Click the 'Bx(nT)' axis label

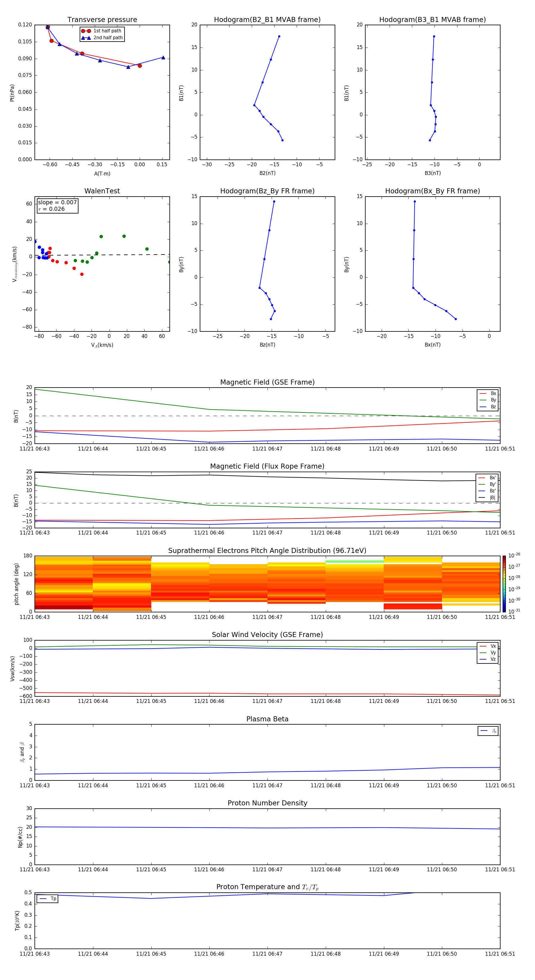tap(432, 345)
